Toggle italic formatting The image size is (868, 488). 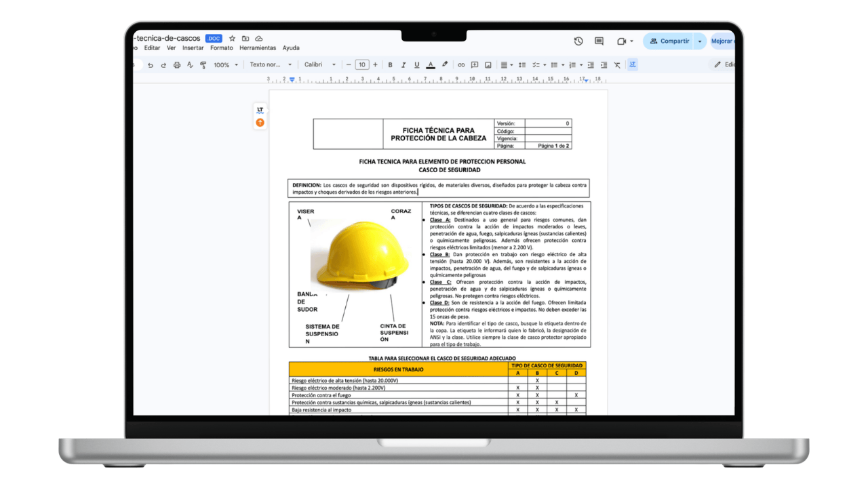click(x=403, y=64)
